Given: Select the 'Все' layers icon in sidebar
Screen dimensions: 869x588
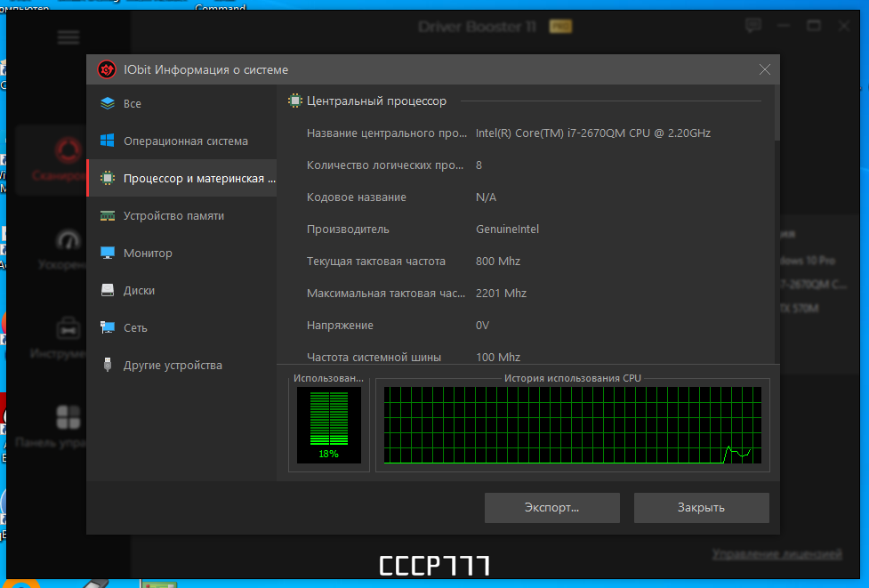Looking at the screenshot, I should [x=108, y=104].
